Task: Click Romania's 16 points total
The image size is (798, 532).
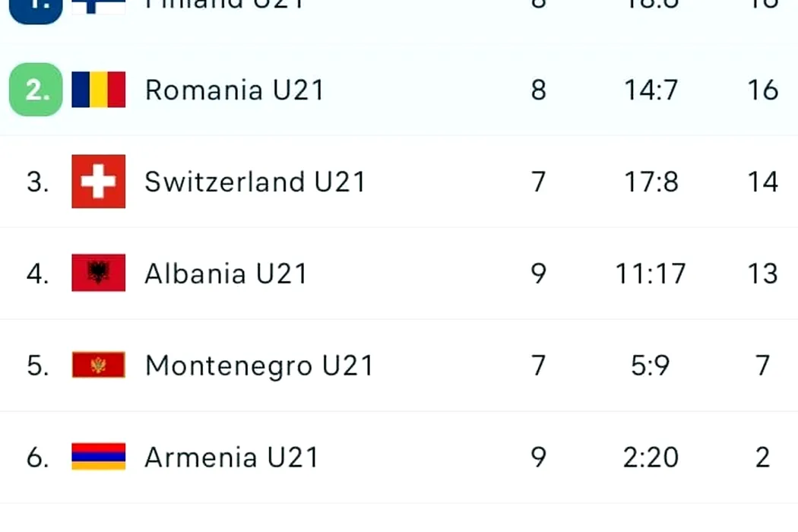Action: 762,90
